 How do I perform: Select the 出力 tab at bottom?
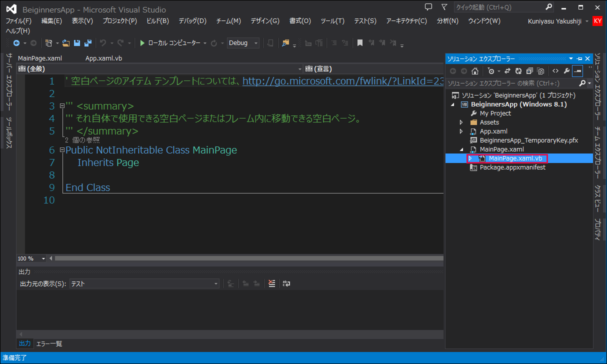click(25, 344)
